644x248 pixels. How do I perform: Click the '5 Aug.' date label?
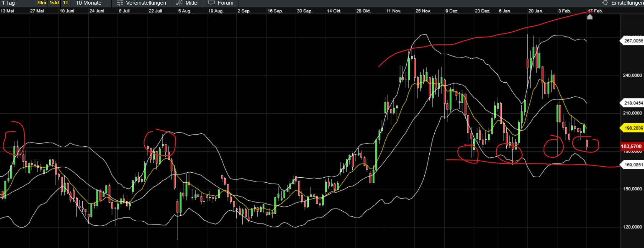coord(185,11)
